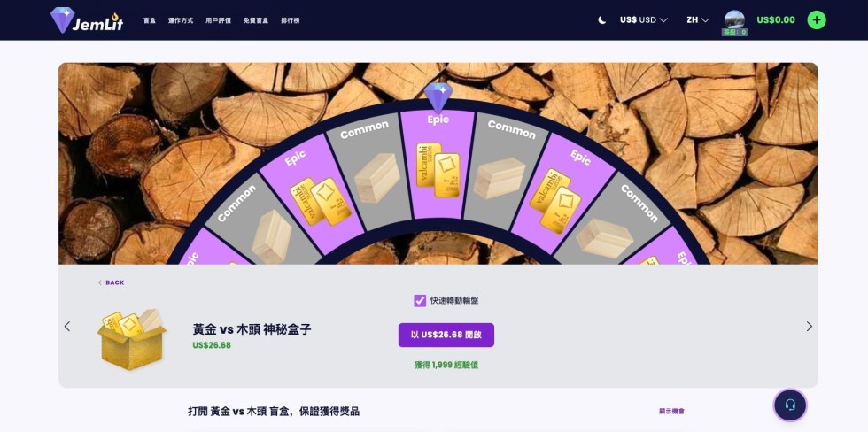Click the BACK link
The image size is (868, 432).
[x=112, y=282]
